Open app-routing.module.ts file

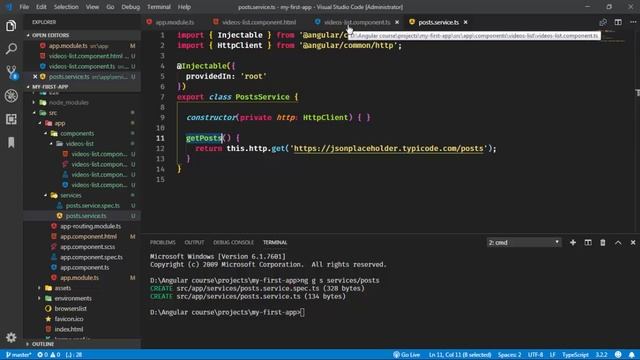[90, 226]
